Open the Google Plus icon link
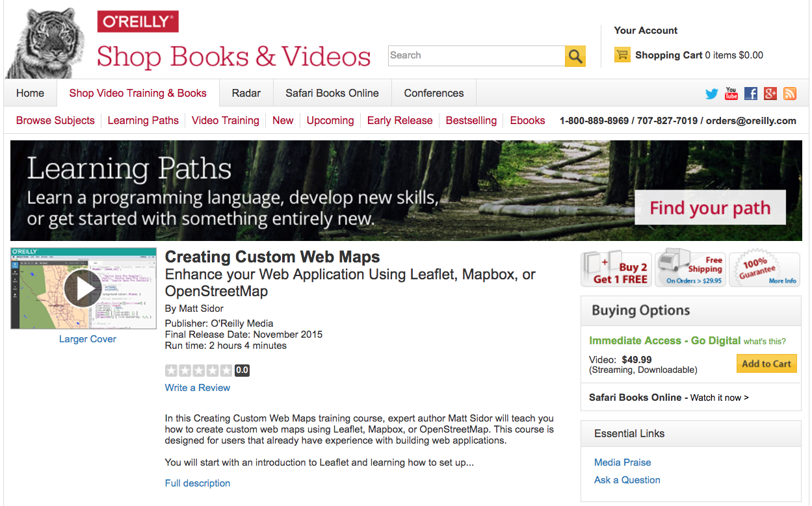812x506 pixels. [x=770, y=94]
